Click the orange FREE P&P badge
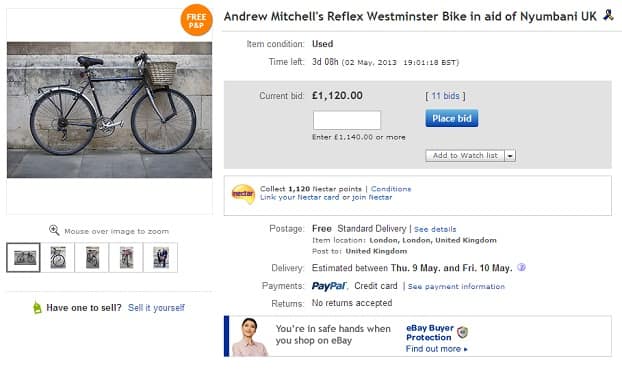This screenshot has width=622, height=373. point(196,20)
